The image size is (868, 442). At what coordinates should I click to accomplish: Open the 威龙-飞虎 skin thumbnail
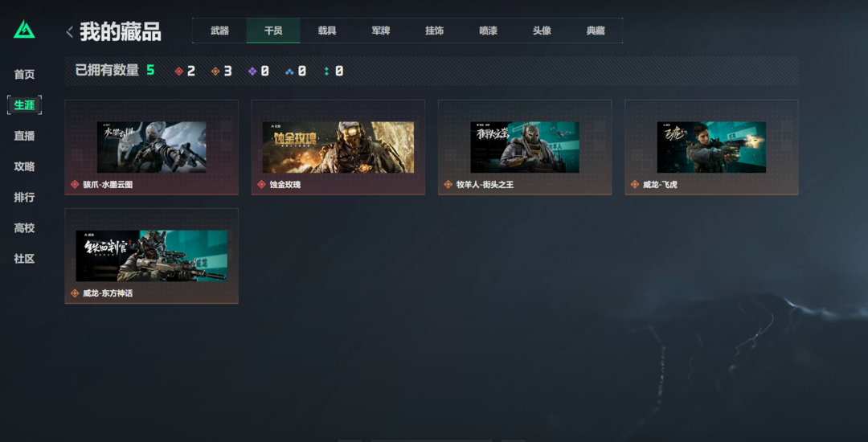click(711, 147)
